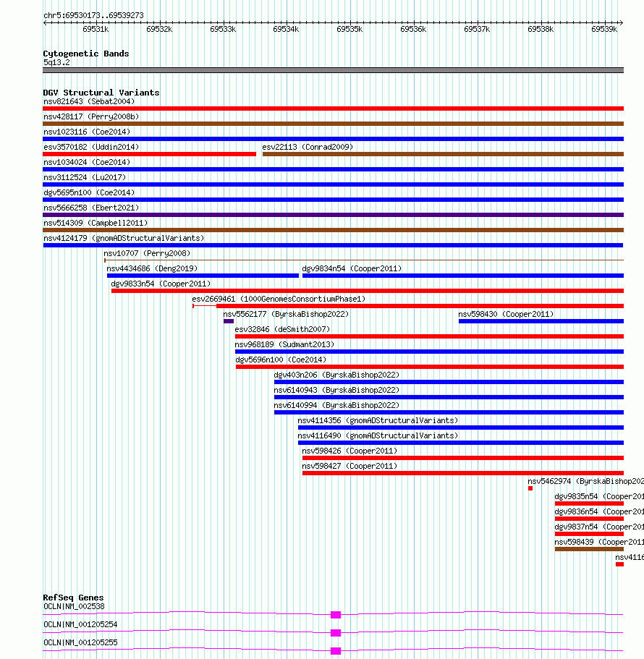The width and height of the screenshot is (644, 659).
Task: Click the chr5:69530173..69539273 coordinate label
Action: pyautogui.click(x=94, y=15)
